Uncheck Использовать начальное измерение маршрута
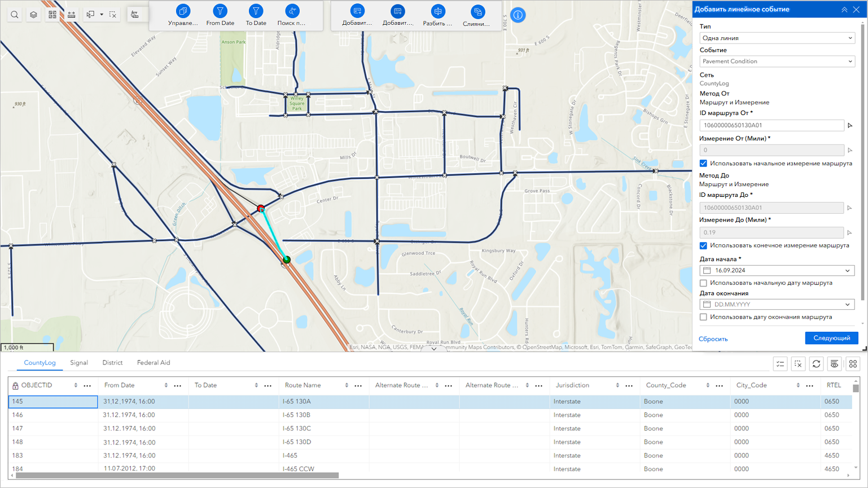The height and width of the screenshot is (488, 868). (x=703, y=163)
